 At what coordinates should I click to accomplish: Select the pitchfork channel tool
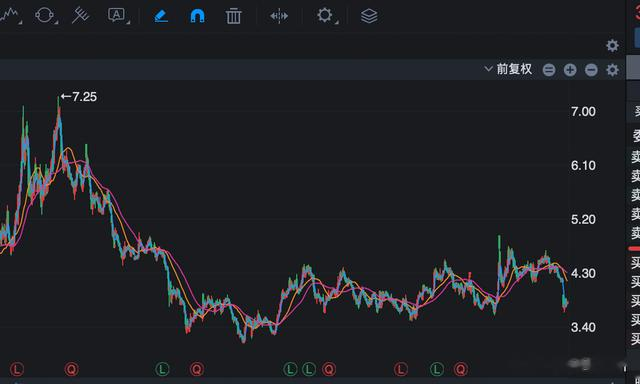tap(80, 16)
